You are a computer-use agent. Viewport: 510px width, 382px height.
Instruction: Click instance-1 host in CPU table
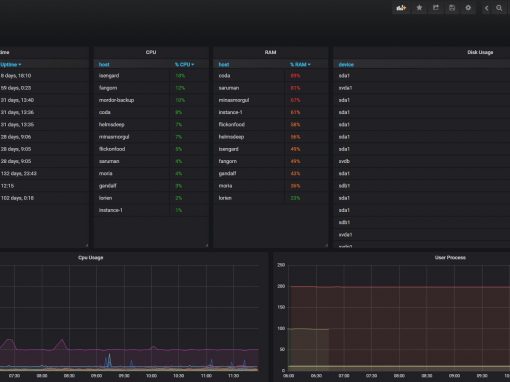click(x=110, y=210)
